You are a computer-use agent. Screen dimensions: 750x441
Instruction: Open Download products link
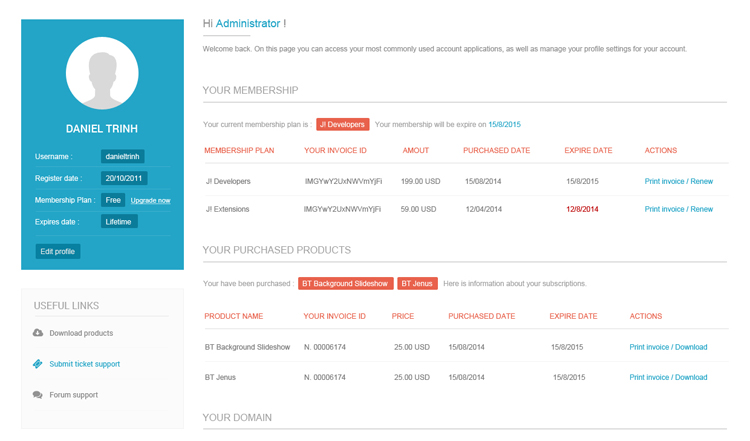[x=81, y=333]
